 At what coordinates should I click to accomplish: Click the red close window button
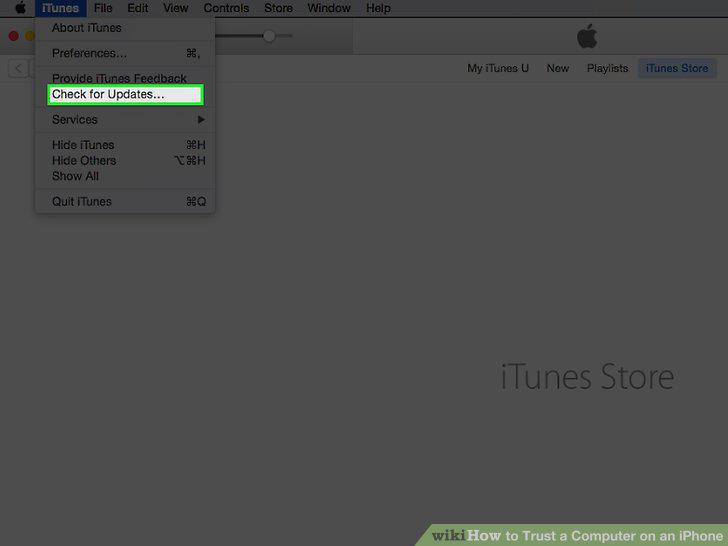[x=14, y=36]
